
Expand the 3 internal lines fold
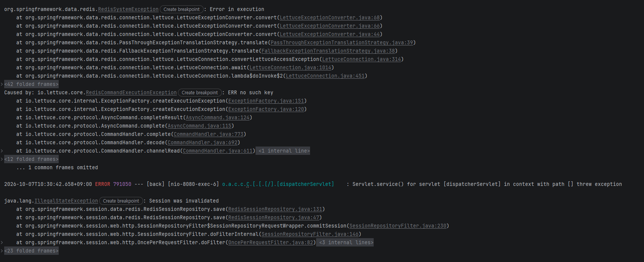pos(345,242)
